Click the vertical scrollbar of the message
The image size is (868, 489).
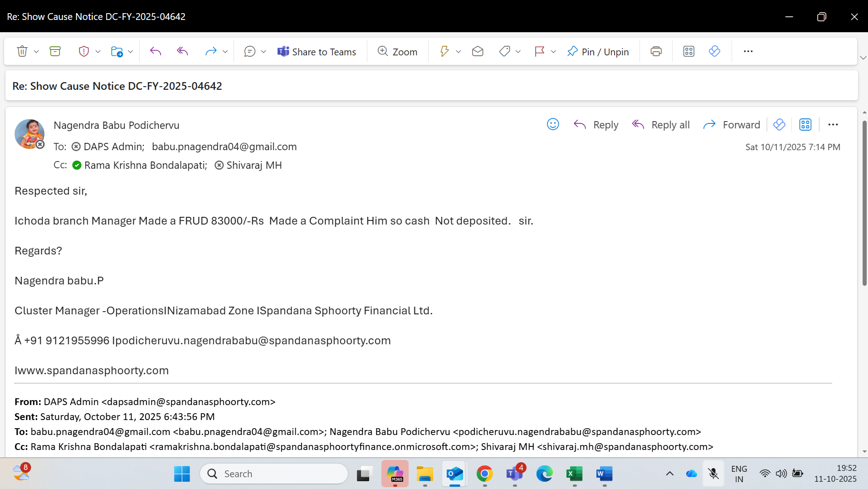pos(864,203)
